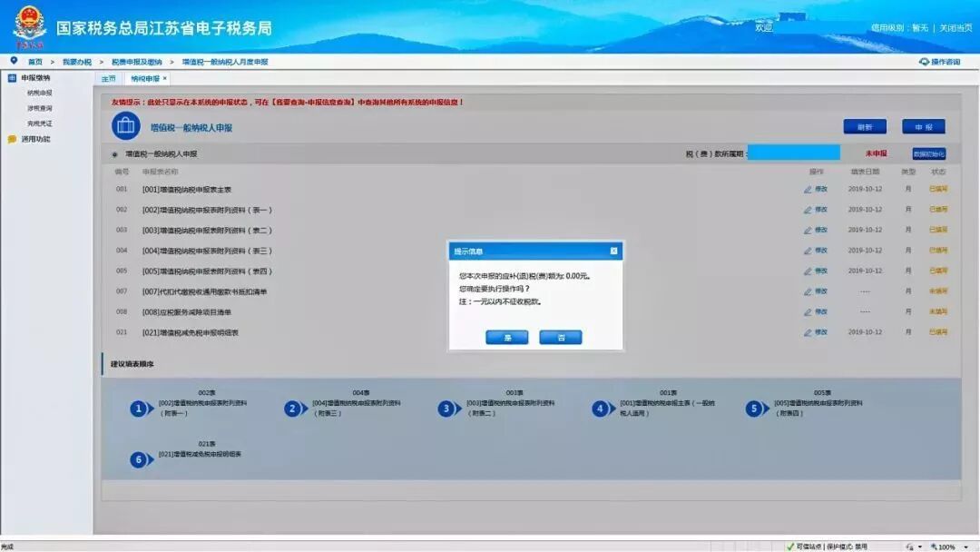Select the 增值税一般纳税人申报 radio bullet
The height and width of the screenshot is (552, 980).
coord(114,154)
